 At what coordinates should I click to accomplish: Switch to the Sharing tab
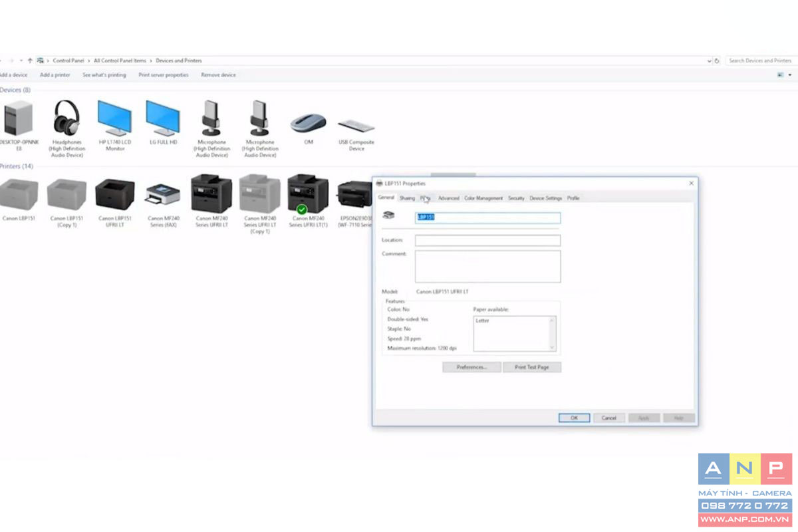(407, 198)
